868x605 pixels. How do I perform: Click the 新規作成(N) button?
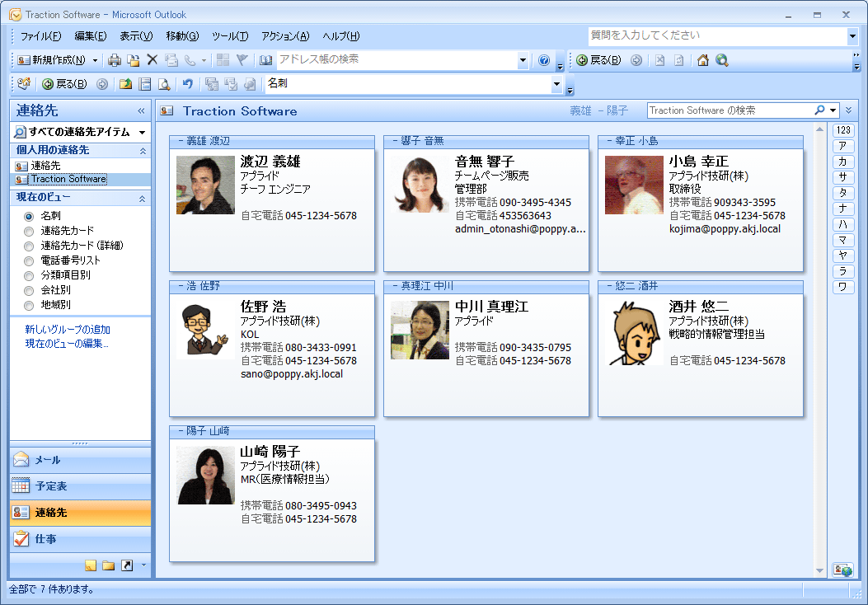coord(51,60)
